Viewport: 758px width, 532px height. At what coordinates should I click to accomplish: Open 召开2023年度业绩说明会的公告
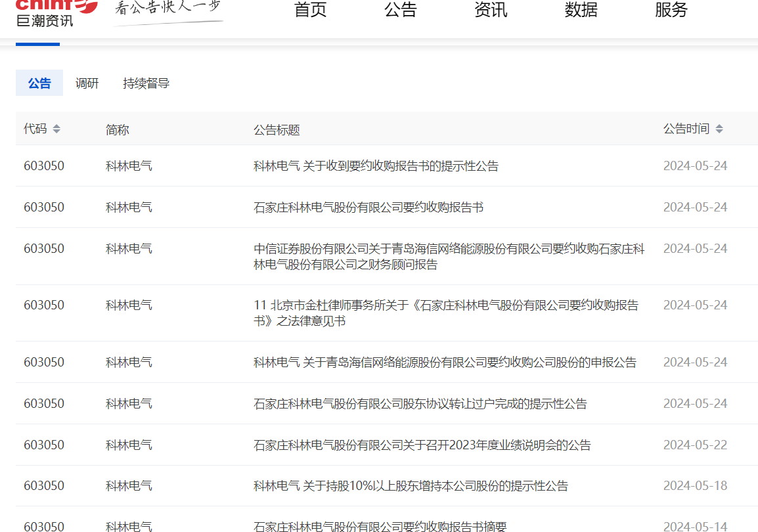422,445
